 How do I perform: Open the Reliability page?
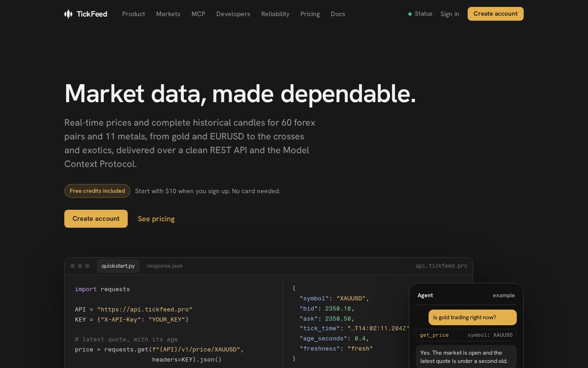(275, 14)
